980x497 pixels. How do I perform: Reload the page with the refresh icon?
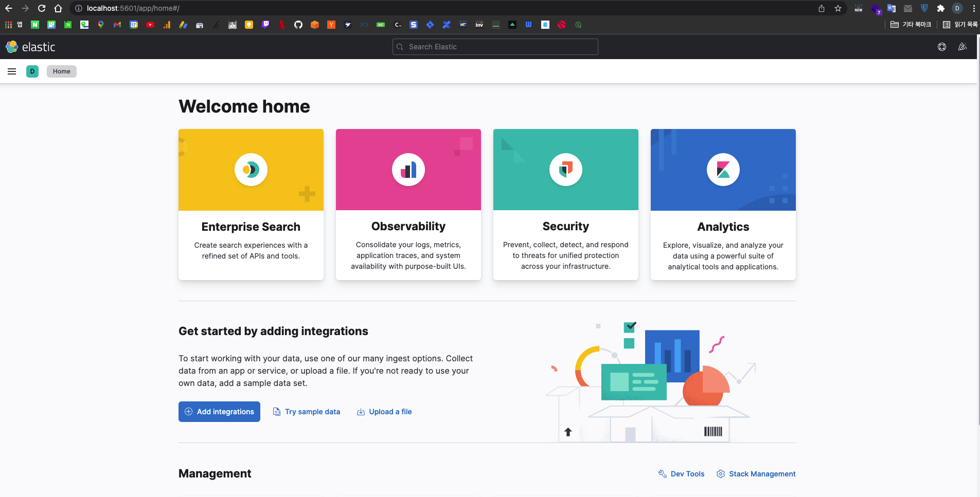click(42, 8)
